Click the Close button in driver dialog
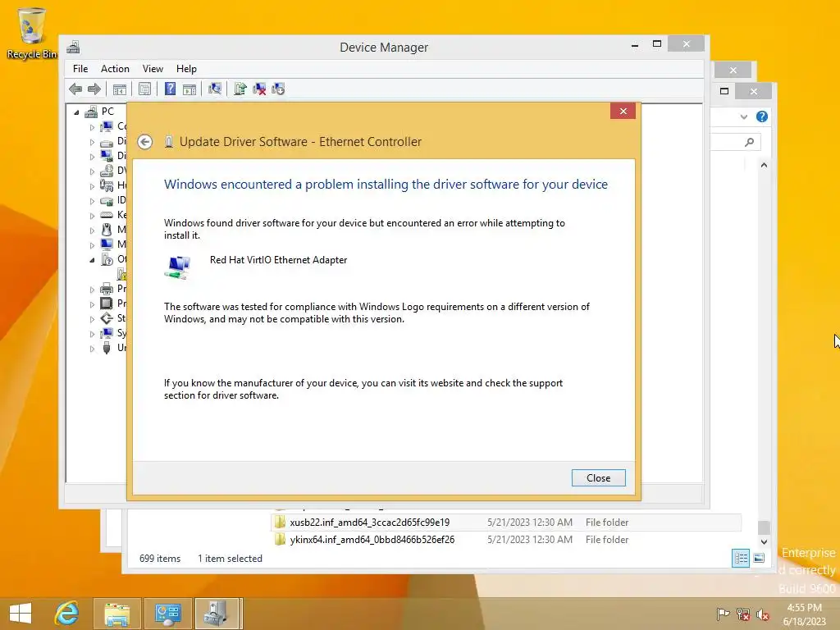Image resolution: width=840 pixels, height=630 pixels. (x=598, y=478)
